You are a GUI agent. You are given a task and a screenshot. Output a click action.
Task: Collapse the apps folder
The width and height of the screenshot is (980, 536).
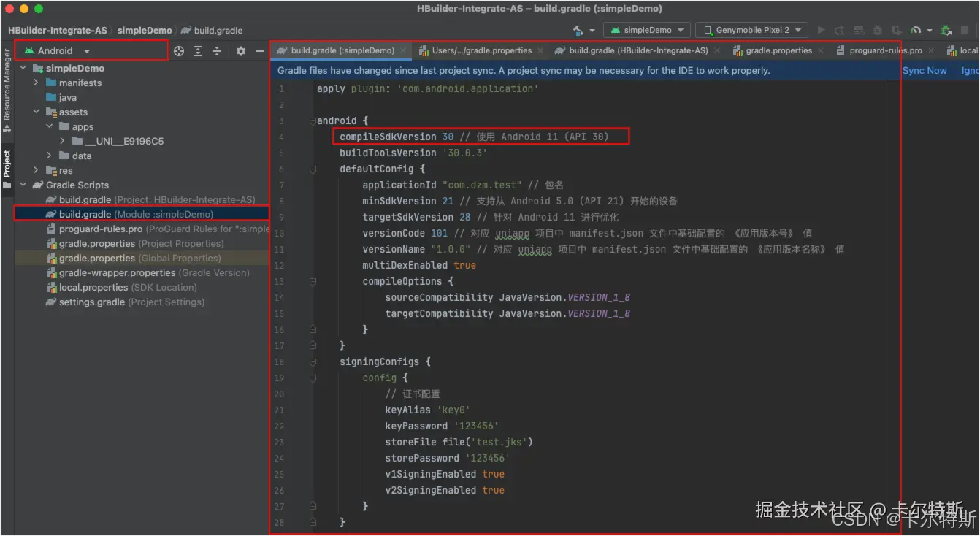(50, 126)
